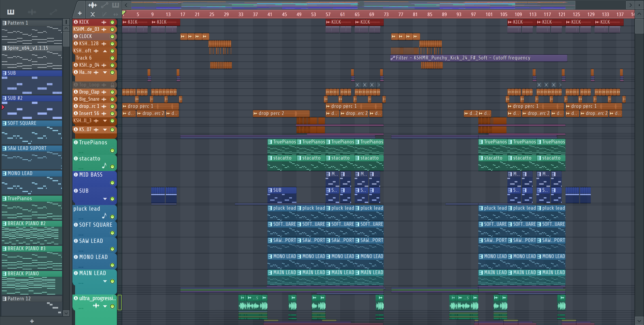
Task: Mute the TruePianos track
Action: (112, 150)
